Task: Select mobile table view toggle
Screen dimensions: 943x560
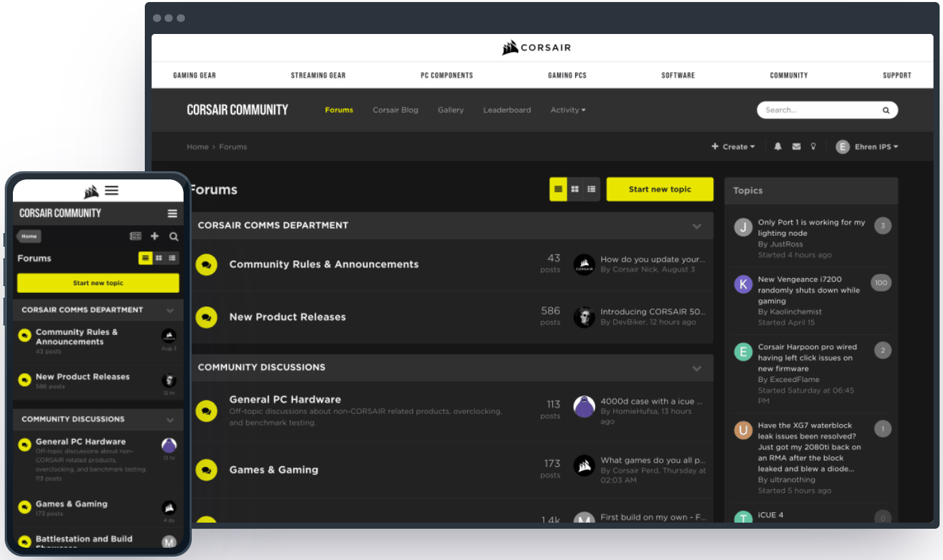Action: pyautogui.click(x=145, y=258)
